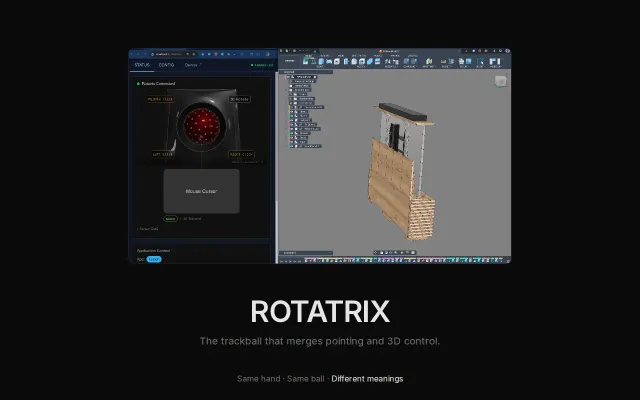Click the Joint icon in Assemble group
The height and width of the screenshot is (400, 640).
pos(387,62)
